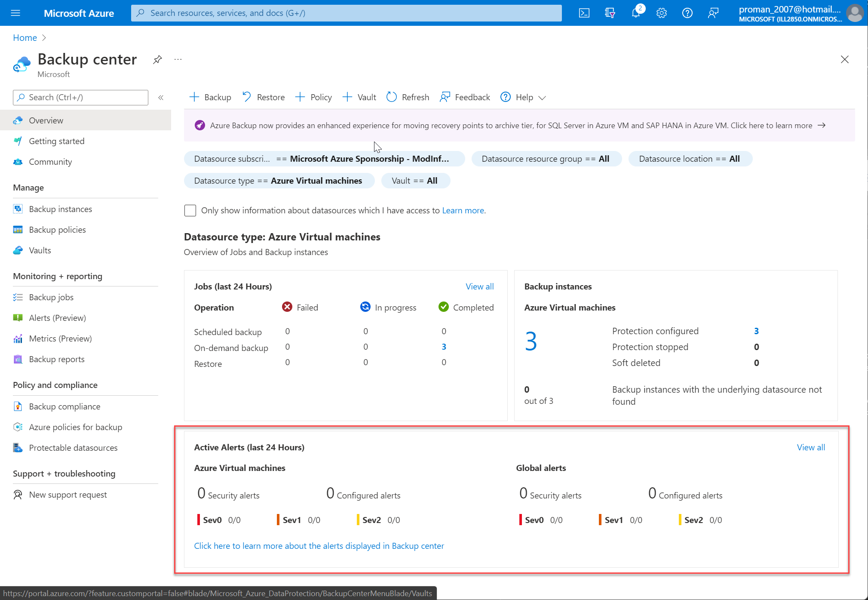Open the Datasource type filter pill
Viewport: 868px width, 600px height.
tap(279, 181)
